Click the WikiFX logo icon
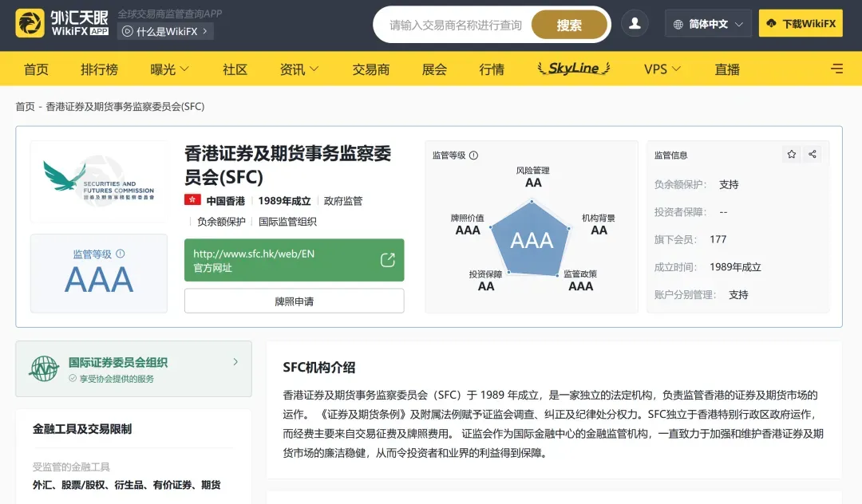The image size is (862, 504). coord(30,23)
